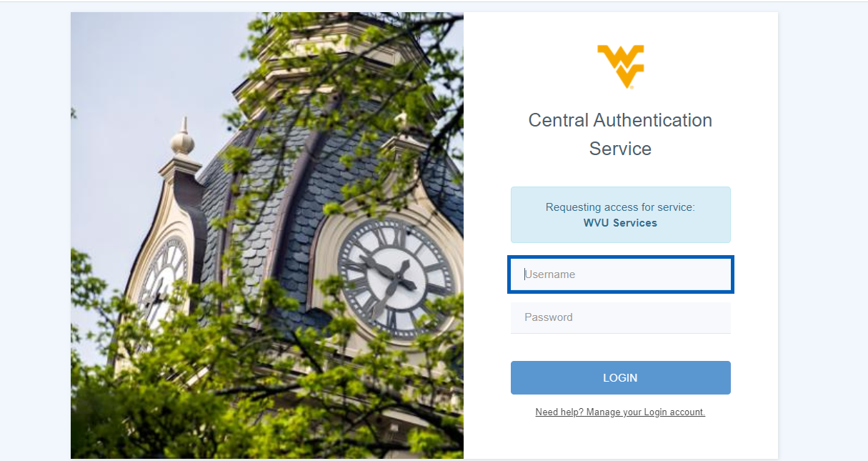Click the gold Flying WV logo
This screenshot has height=461, width=868.
pos(620,66)
